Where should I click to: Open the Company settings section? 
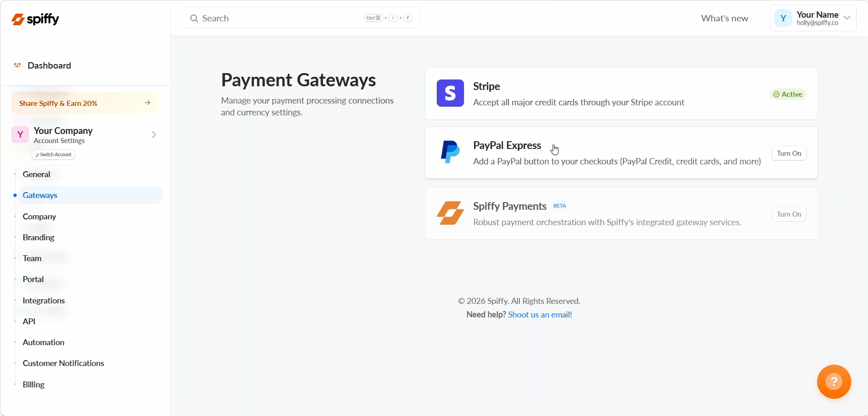click(x=40, y=217)
